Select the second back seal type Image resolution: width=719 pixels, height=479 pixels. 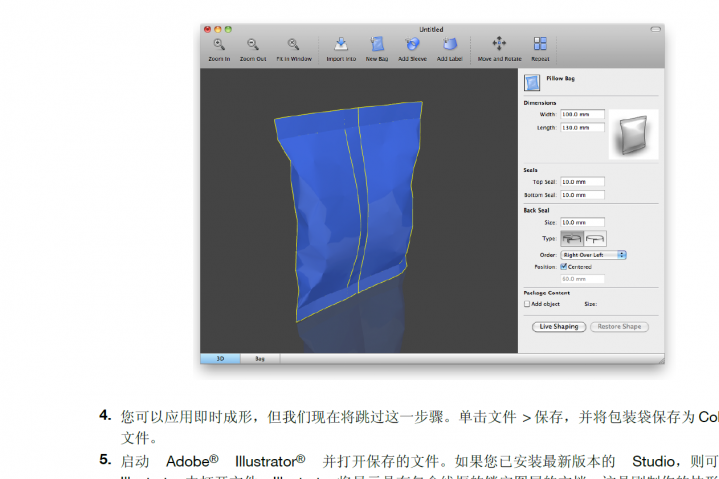coord(595,239)
